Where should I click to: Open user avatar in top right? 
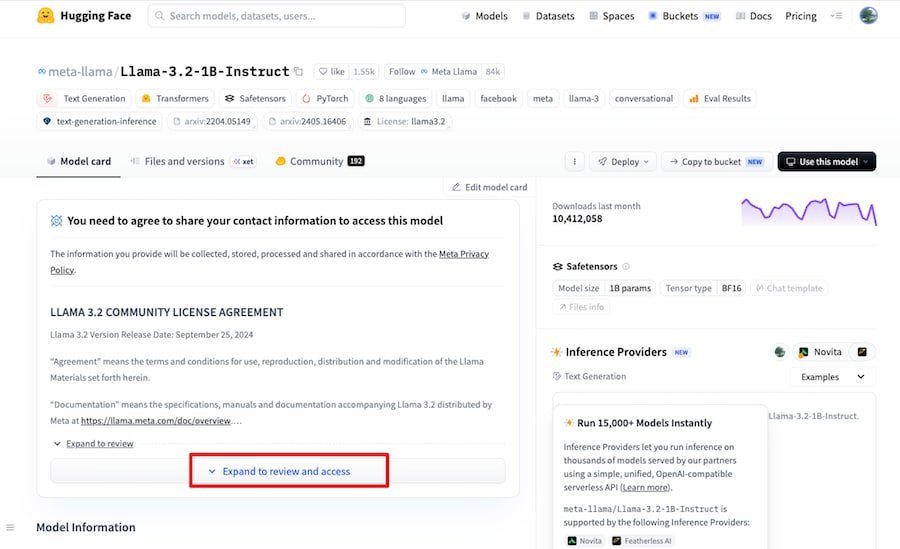tap(868, 16)
